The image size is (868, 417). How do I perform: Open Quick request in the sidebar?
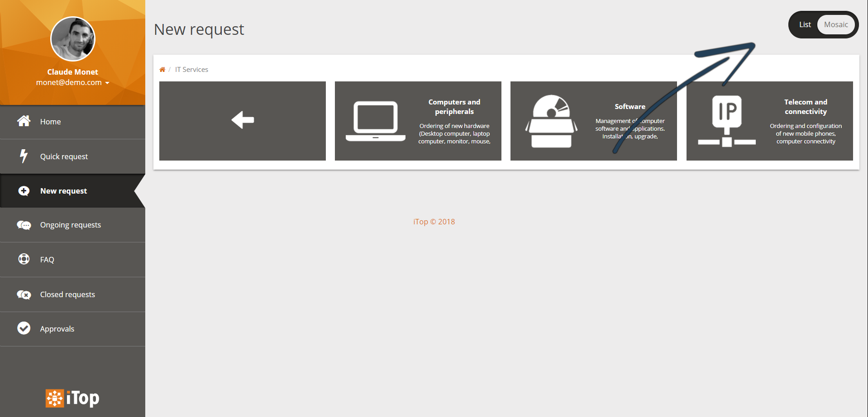pyautogui.click(x=72, y=156)
